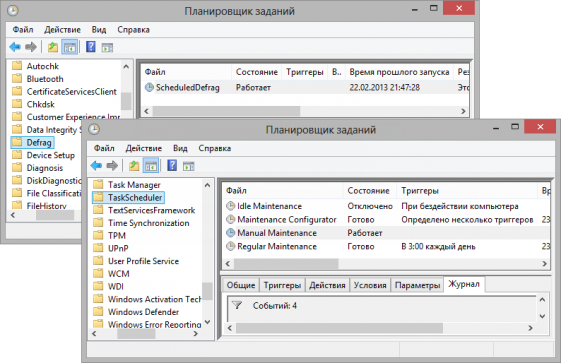561x363 pixels.
Task: Click the up-one-level folder icon in the front window
Action: [134, 166]
